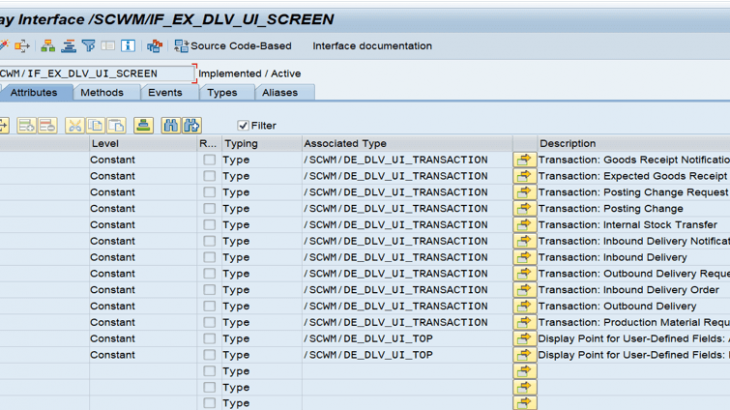The height and width of the screenshot is (410, 730).
Task: Click the Associated Type column header
Action: point(407,143)
